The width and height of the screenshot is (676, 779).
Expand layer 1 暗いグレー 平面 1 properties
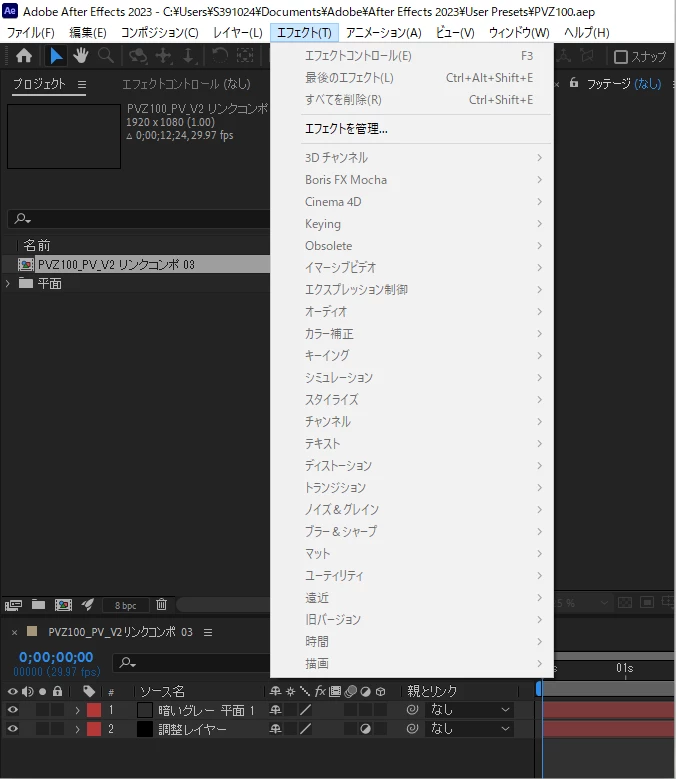77,710
